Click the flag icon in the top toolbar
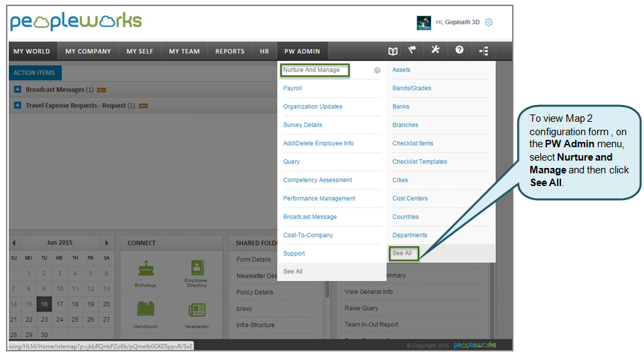Image resolution: width=644 pixels, height=354 pixels. tap(412, 50)
